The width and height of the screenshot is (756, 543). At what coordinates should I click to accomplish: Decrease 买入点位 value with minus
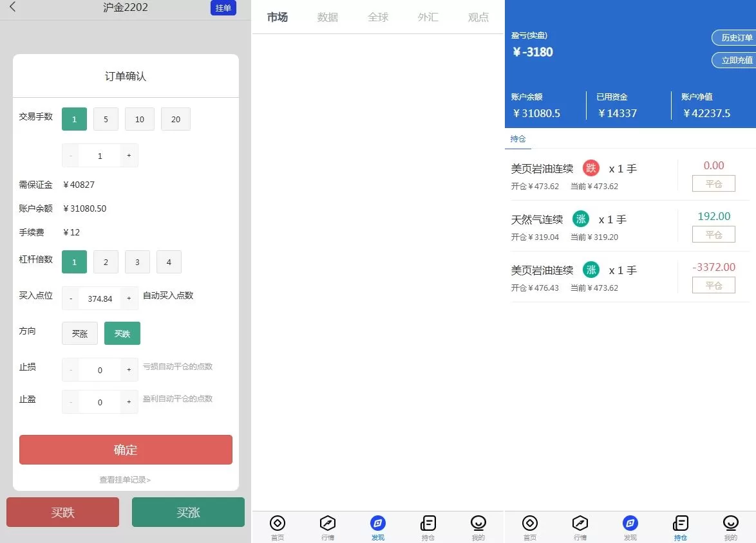[71, 299]
